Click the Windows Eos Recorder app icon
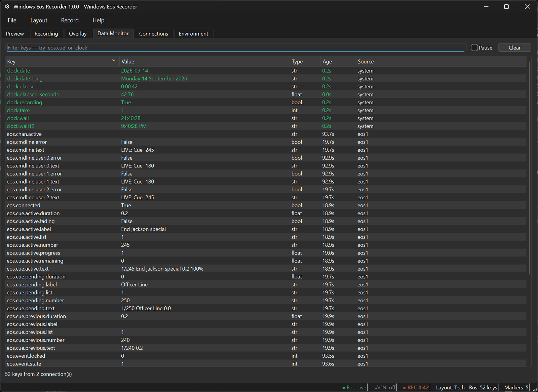The height and width of the screenshot is (392, 538). click(7, 7)
